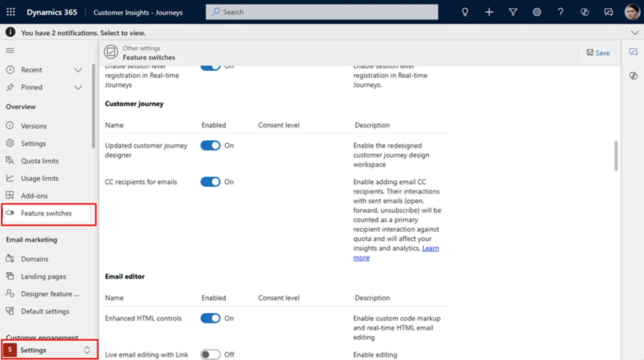This screenshot has width=644, height=360.
Task: Toggle CC recipients for emails switch
Action: point(210,182)
